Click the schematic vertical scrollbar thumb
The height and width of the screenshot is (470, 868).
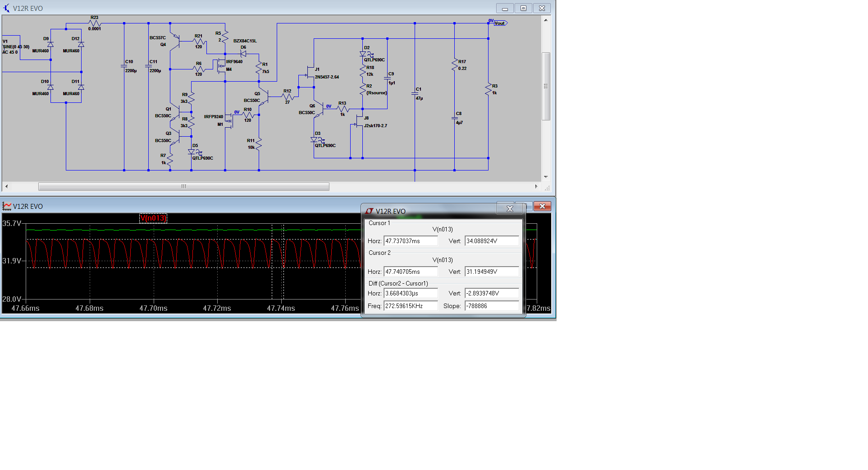point(546,86)
